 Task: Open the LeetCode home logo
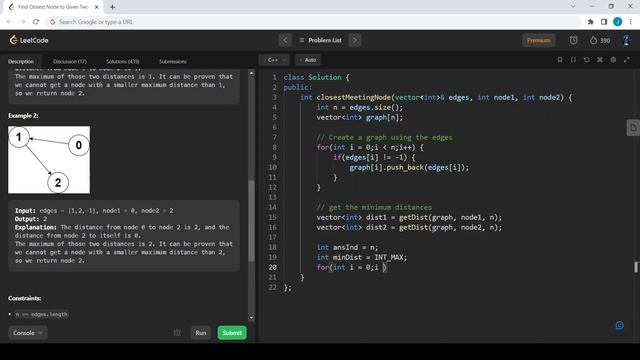[29, 40]
